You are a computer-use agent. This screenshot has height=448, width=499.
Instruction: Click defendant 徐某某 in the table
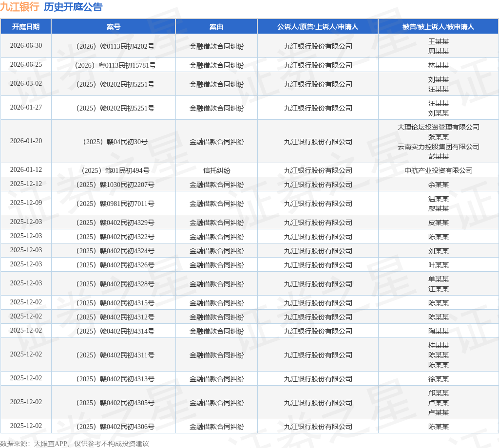click(x=438, y=379)
